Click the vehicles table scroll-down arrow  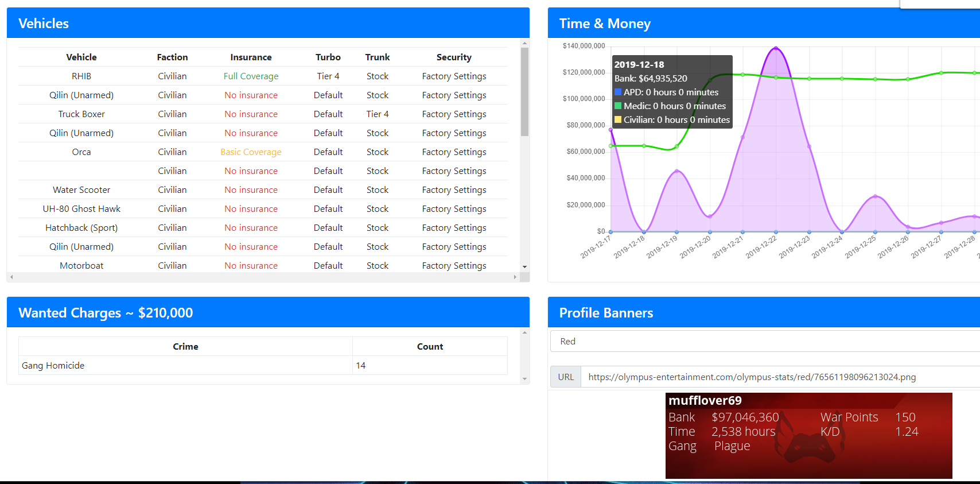click(524, 267)
